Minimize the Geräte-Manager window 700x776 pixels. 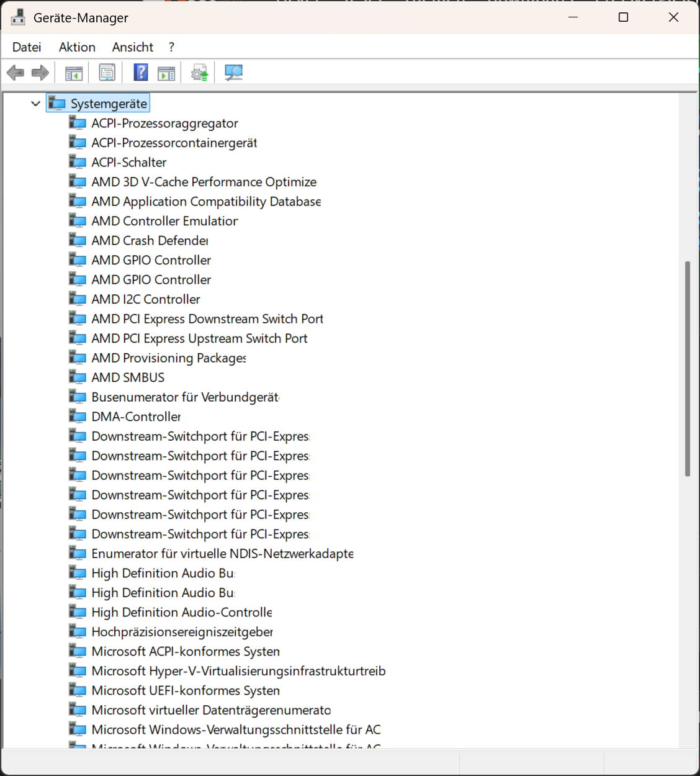click(573, 17)
